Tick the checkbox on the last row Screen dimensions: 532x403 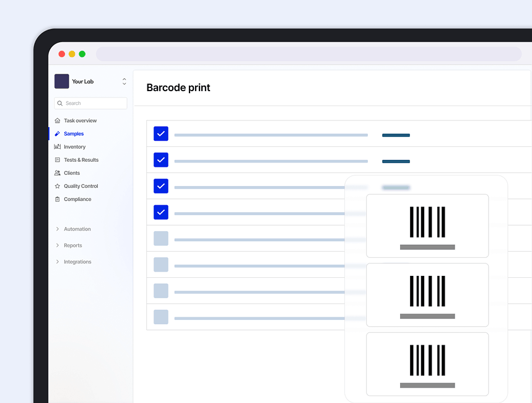(x=160, y=317)
